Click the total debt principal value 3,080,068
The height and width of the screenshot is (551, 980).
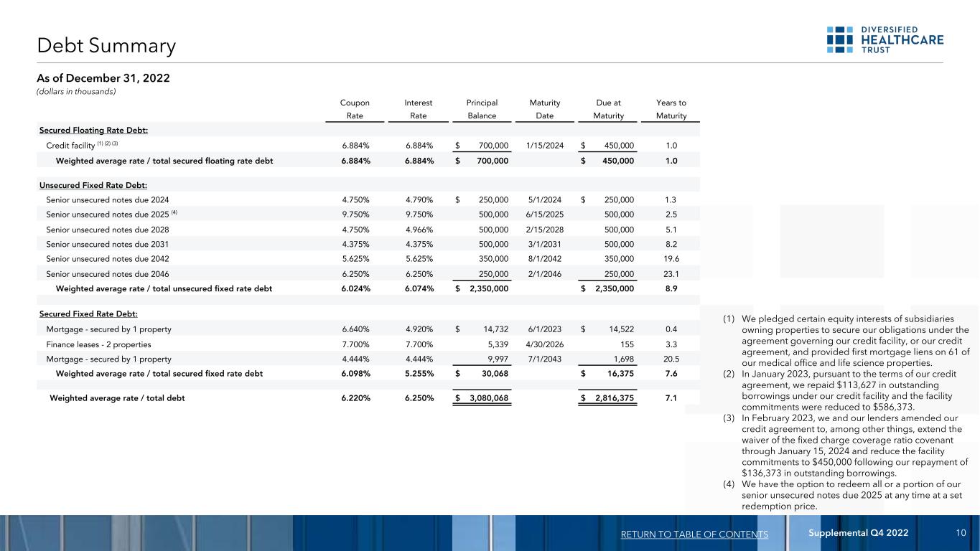pos(487,398)
